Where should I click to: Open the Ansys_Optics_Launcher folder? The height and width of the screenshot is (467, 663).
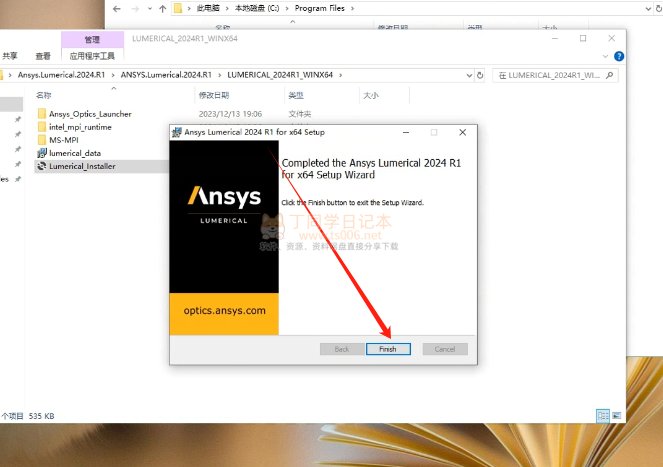(x=90, y=114)
